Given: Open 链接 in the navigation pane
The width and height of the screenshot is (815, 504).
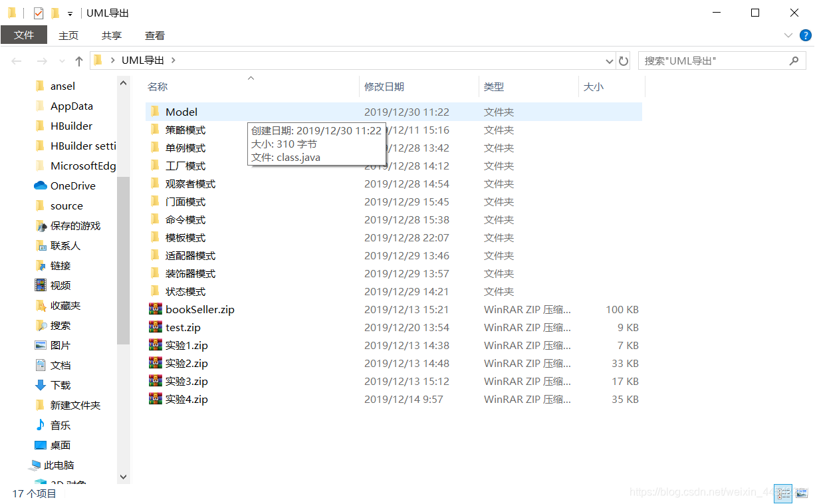Looking at the screenshot, I should (x=60, y=265).
